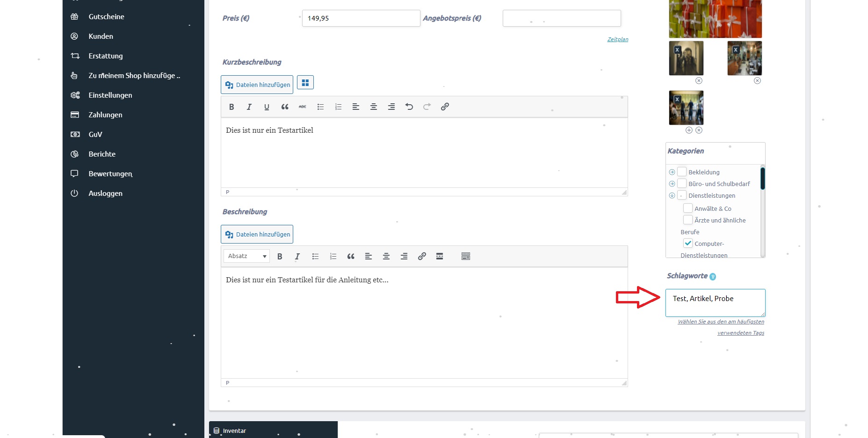Insert numbered list in Beschreibung editor
Viewport: 868px width, 438px height.
(333, 256)
